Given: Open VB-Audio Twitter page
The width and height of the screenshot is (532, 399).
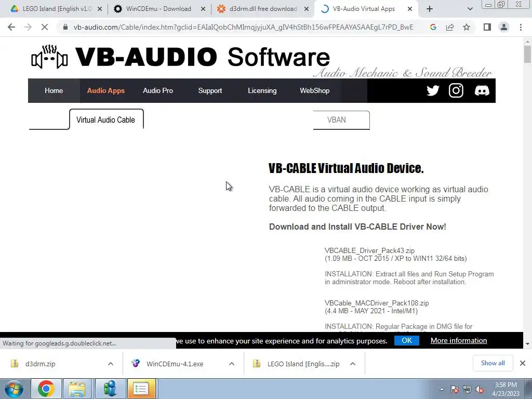Looking at the screenshot, I should (x=433, y=90).
